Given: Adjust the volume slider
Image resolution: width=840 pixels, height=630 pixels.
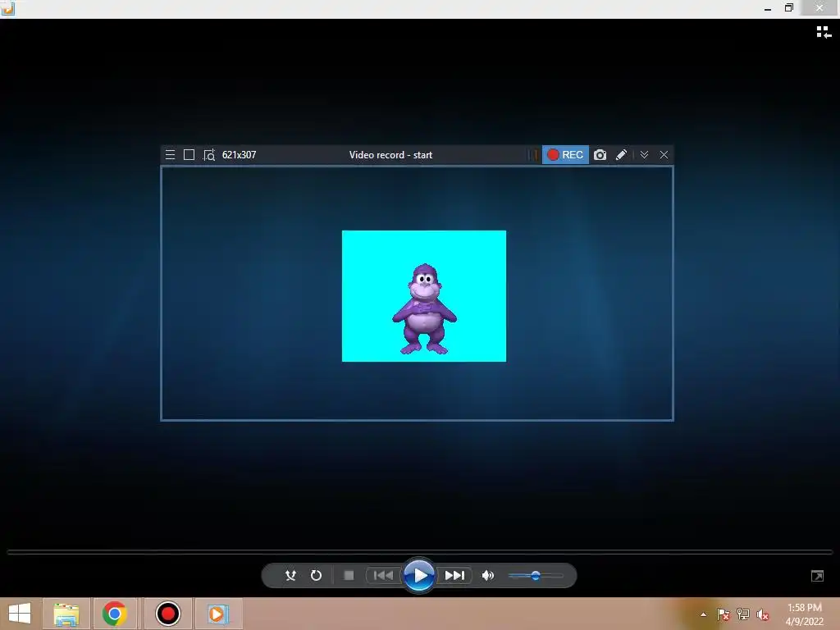Looking at the screenshot, I should pos(536,576).
